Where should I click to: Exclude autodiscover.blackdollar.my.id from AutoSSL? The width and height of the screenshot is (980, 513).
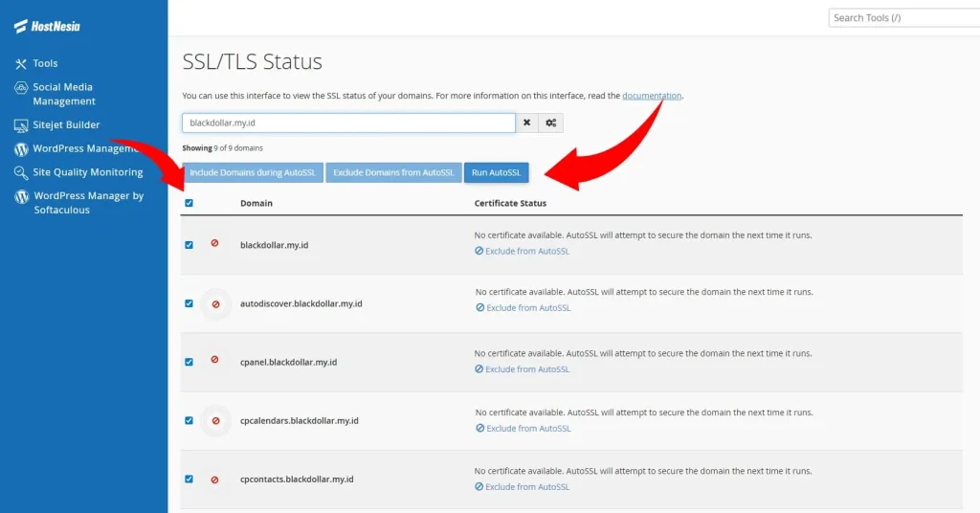pyautogui.click(x=523, y=308)
